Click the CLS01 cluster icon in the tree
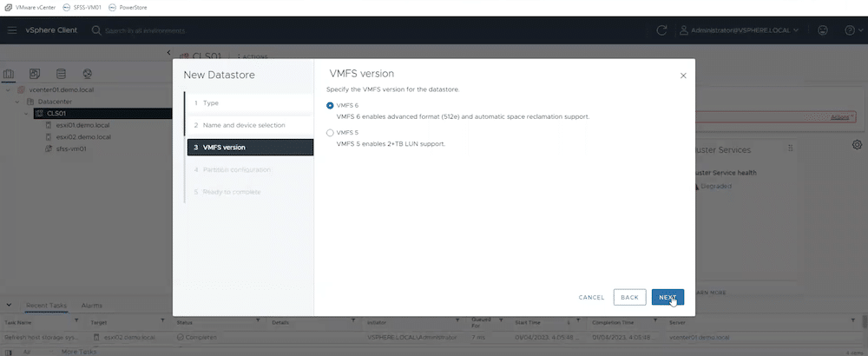The image size is (868, 356). pyautogui.click(x=39, y=114)
